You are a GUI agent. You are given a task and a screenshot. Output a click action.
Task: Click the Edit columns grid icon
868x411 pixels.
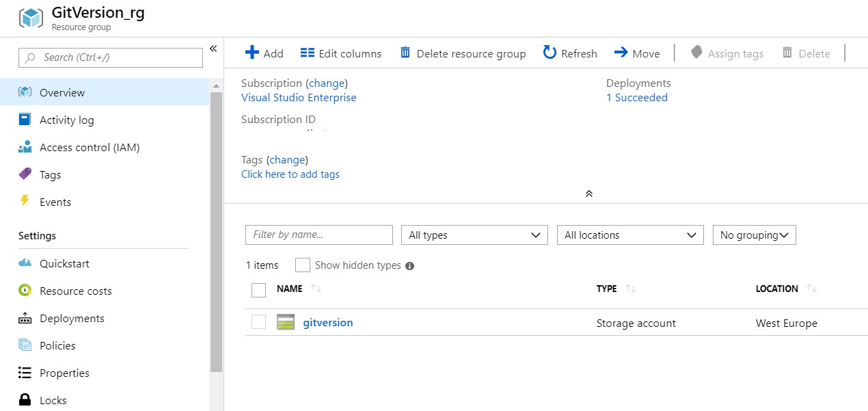(x=308, y=53)
